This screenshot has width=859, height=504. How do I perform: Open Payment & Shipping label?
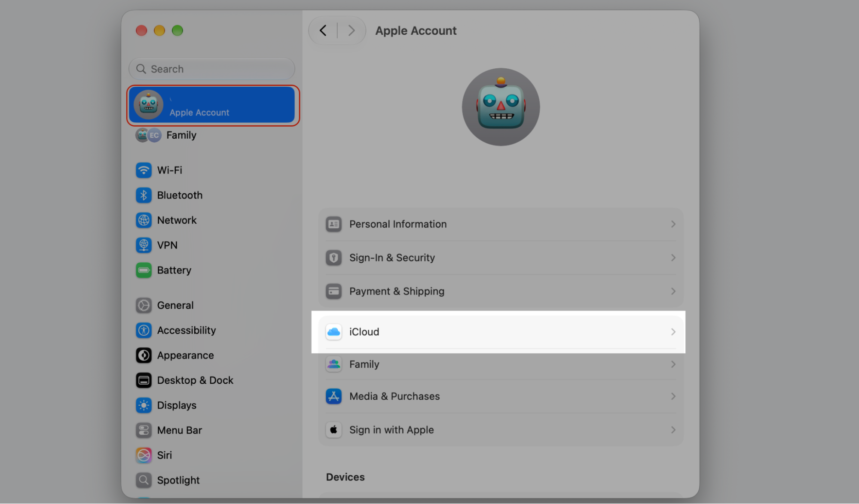pyautogui.click(x=397, y=291)
